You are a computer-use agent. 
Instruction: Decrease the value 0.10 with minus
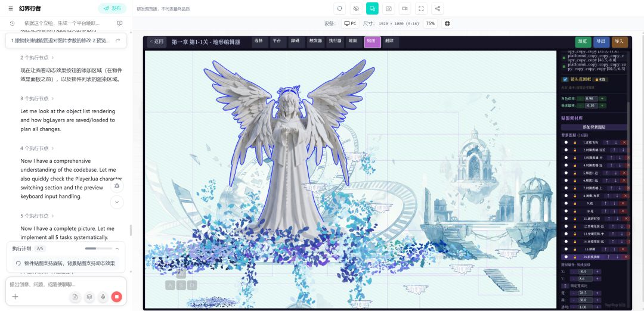point(580,106)
